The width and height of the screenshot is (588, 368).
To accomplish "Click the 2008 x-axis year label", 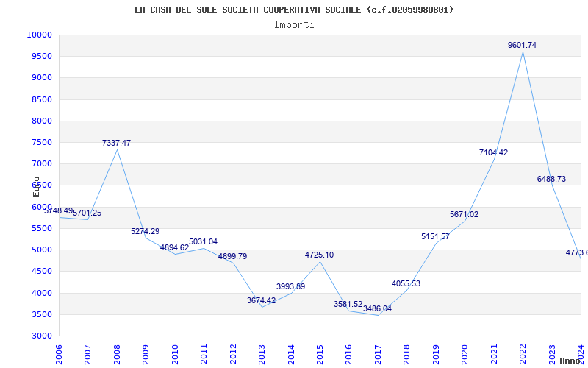I will coord(117,355).
